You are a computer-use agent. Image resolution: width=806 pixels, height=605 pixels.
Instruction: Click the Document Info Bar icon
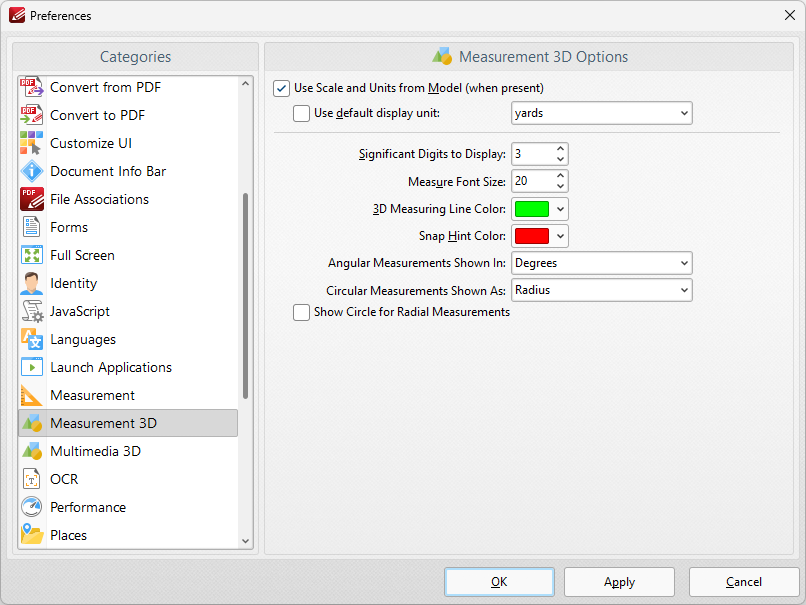[x=31, y=171]
